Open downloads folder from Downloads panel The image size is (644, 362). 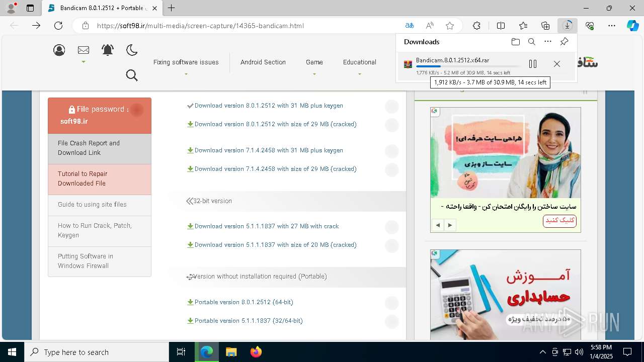516,42
